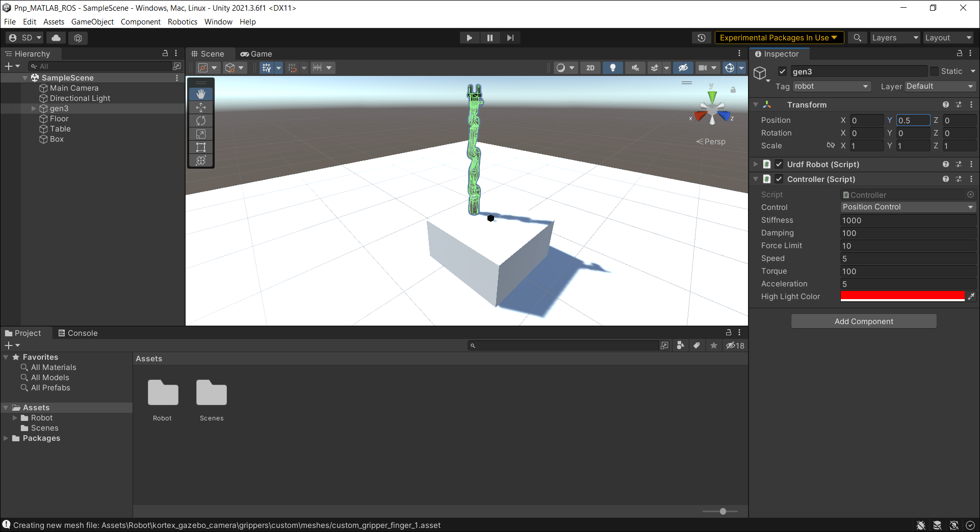The image size is (980, 532).
Task: Open the Control dropdown showing Position Control
Action: click(x=908, y=207)
